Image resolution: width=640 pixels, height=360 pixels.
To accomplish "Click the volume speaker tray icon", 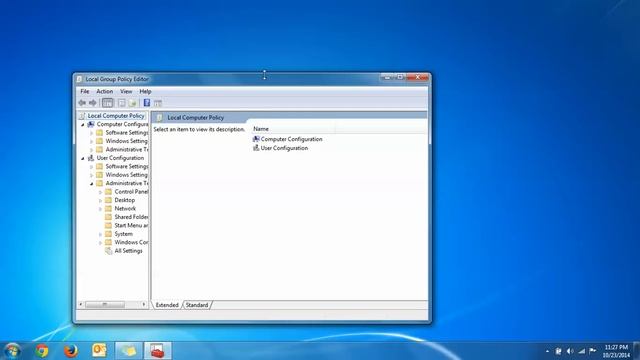I will point(570,351).
